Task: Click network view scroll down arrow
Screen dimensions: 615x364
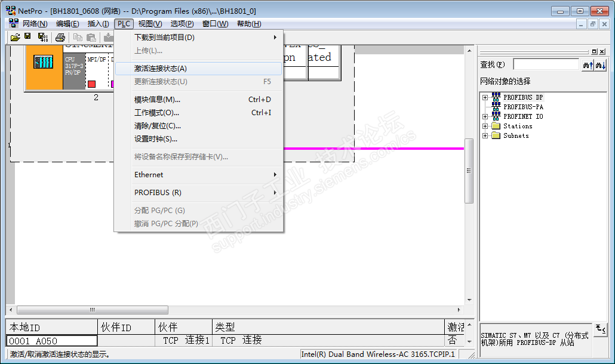Action: pyautogui.click(x=469, y=300)
